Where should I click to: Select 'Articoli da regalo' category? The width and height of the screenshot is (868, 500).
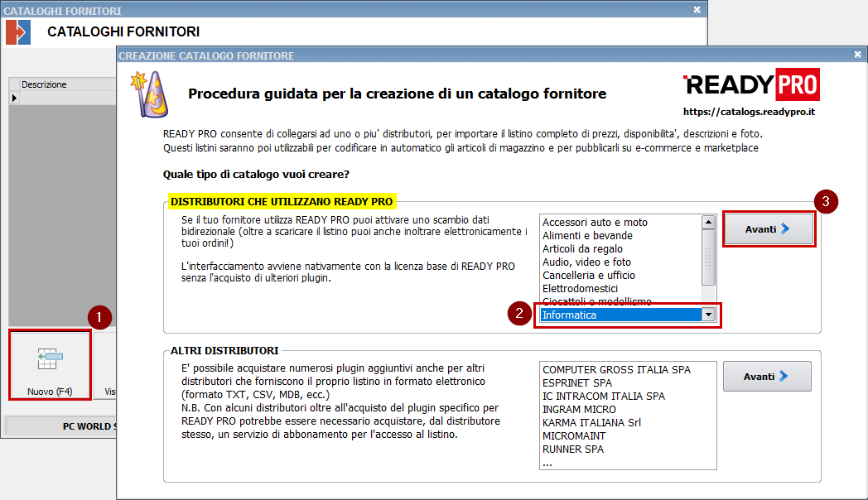(582, 249)
